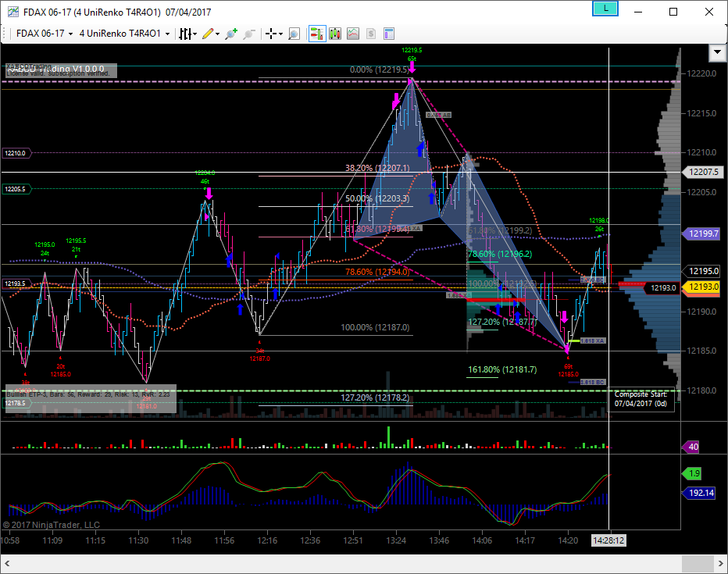Select the crosshair cursor tool

point(271,34)
